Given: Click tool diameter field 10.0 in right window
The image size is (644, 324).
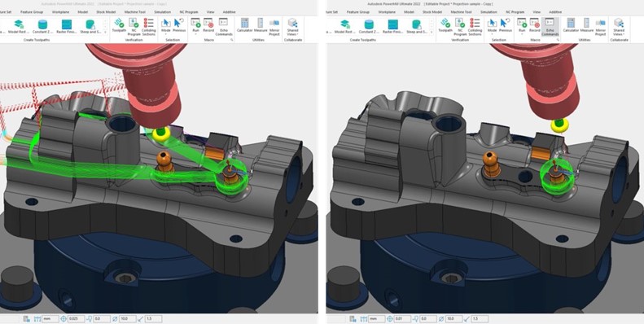Looking at the screenshot, I should coord(454,318).
